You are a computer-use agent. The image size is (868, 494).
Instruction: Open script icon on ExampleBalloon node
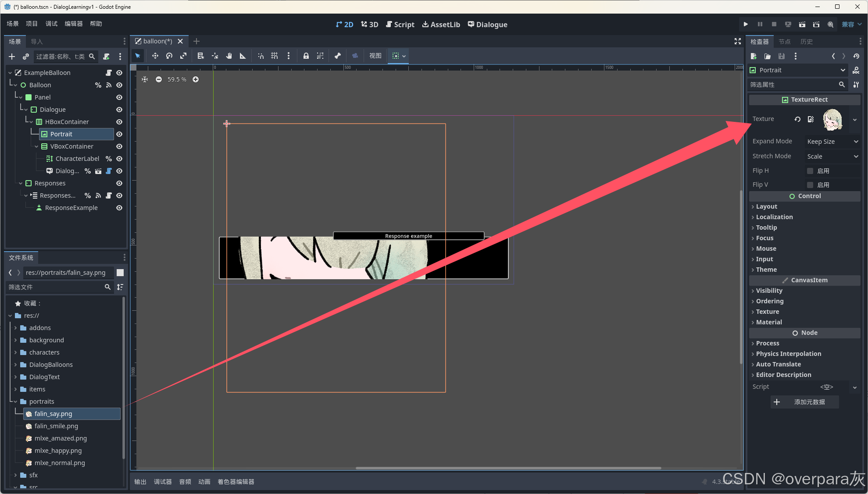[x=109, y=73]
